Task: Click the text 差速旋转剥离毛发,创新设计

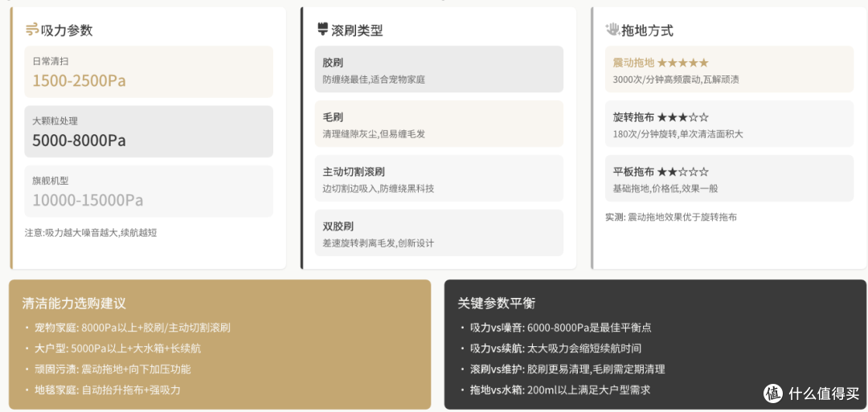Action: pos(379,243)
